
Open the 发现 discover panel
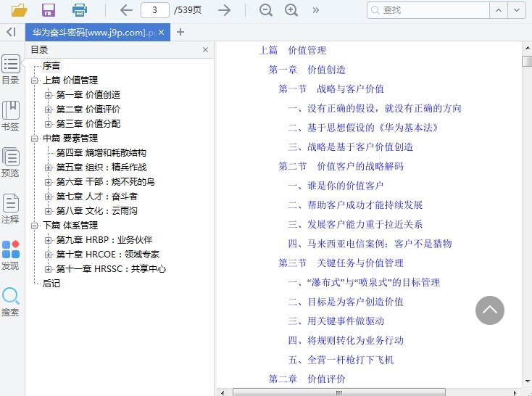point(11,255)
